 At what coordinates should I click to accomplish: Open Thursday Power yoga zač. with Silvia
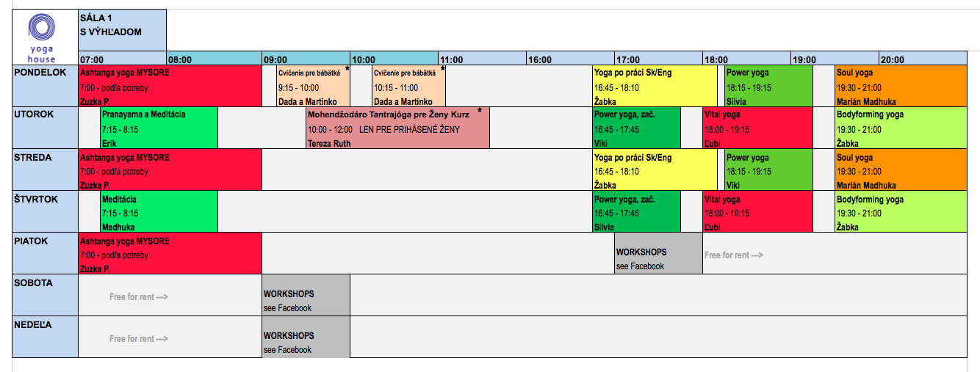(637, 213)
